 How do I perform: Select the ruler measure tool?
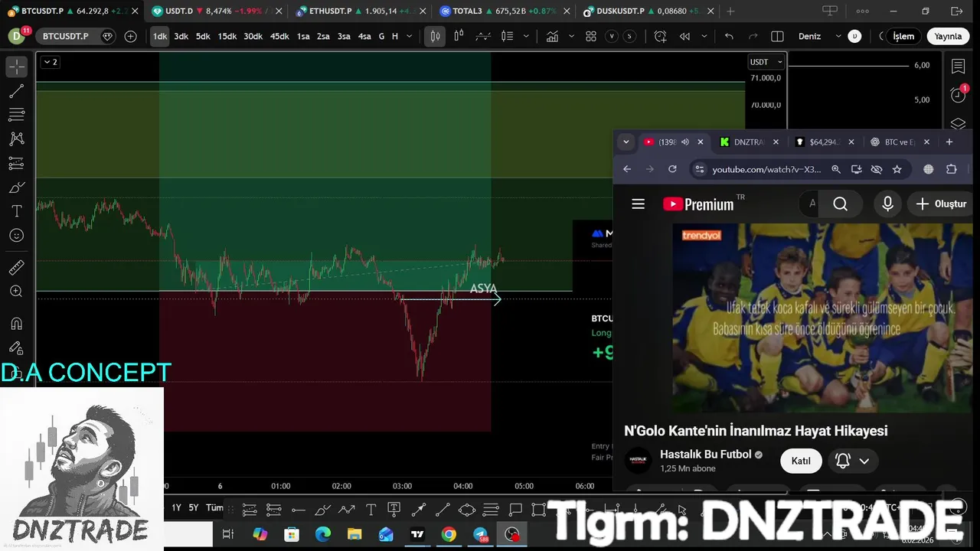tap(17, 267)
